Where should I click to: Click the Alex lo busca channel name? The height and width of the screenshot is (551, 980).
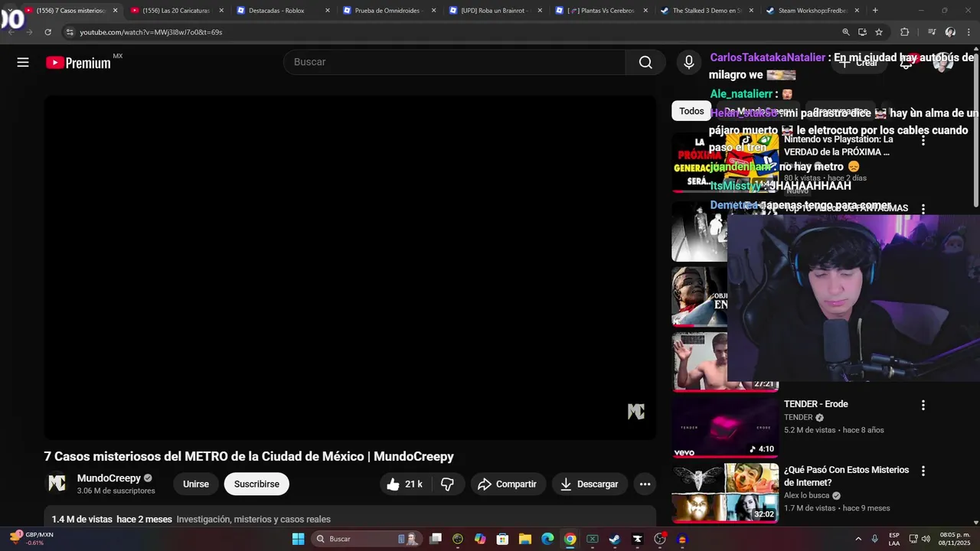point(807,495)
